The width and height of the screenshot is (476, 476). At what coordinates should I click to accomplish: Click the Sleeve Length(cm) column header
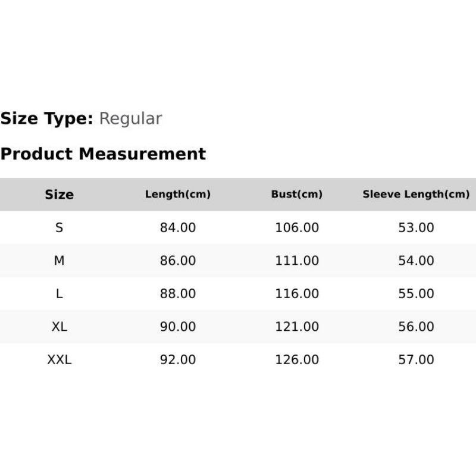pos(416,195)
